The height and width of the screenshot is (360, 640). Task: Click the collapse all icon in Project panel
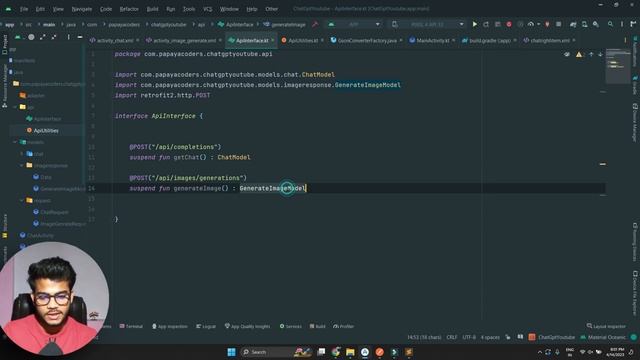[54, 37]
